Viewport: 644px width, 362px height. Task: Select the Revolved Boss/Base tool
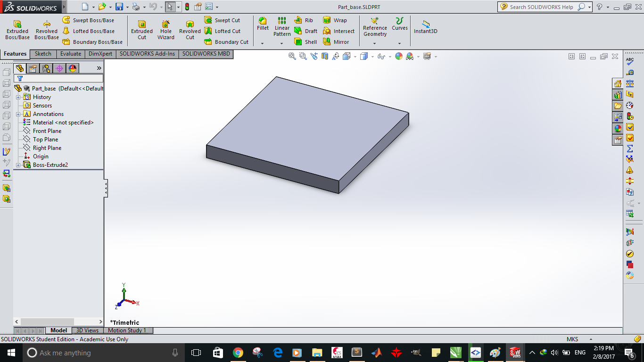[47, 30]
